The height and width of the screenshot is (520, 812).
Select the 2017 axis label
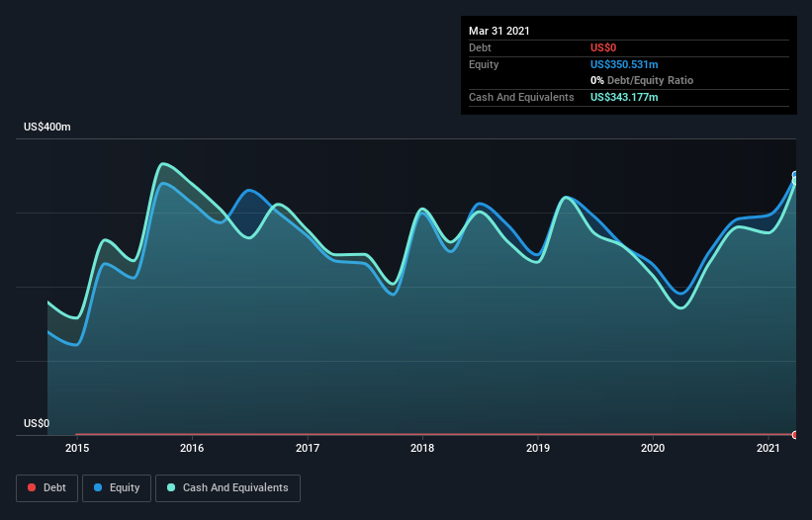pyautogui.click(x=308, y=448)
